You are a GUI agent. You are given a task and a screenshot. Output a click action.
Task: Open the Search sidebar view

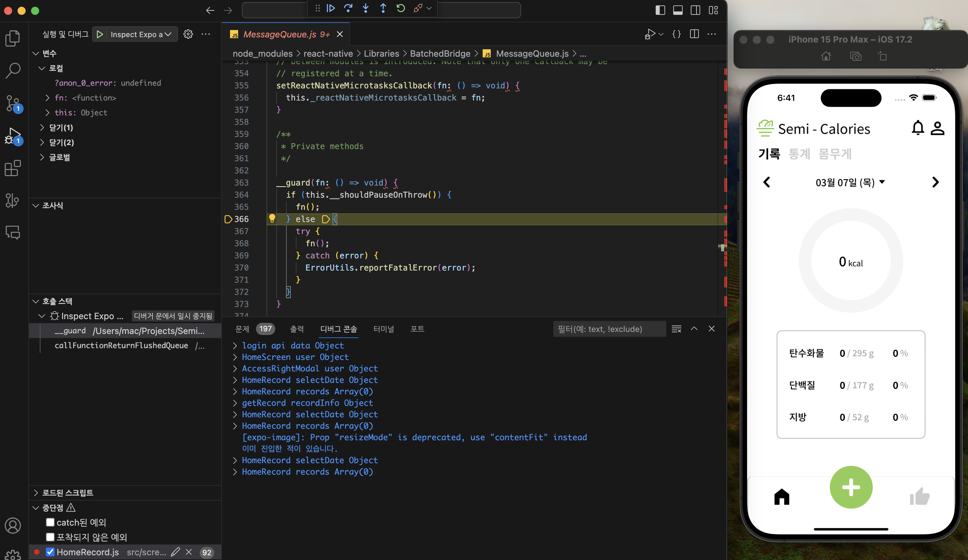point(13,71)
